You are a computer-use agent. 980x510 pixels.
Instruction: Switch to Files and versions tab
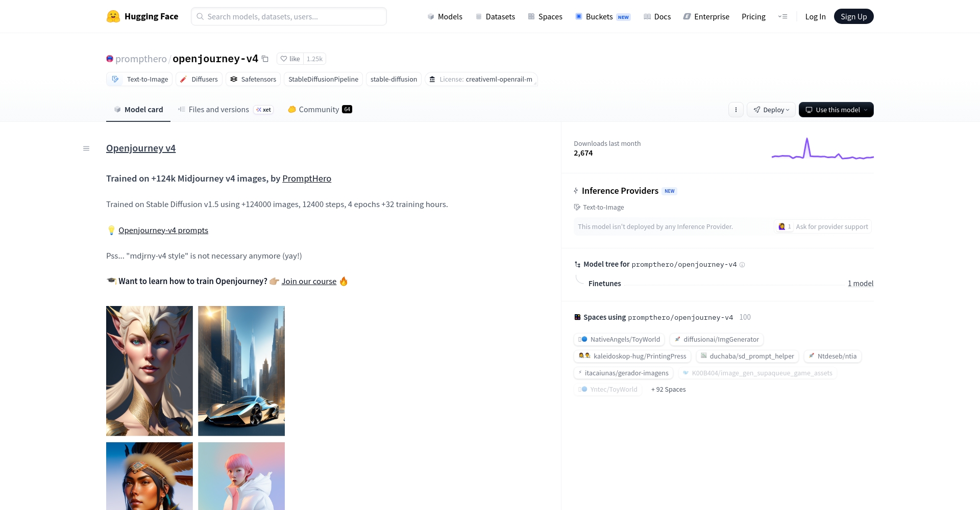point(226,110)
